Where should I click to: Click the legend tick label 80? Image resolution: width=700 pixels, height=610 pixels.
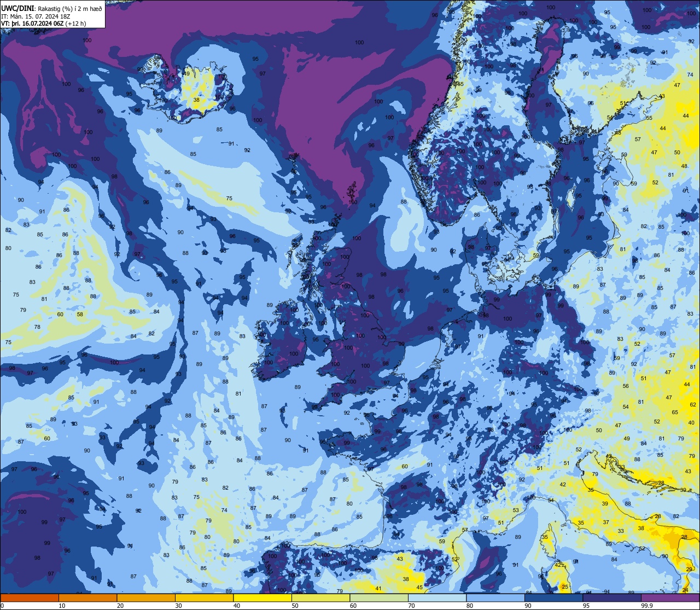click(469, 606)
